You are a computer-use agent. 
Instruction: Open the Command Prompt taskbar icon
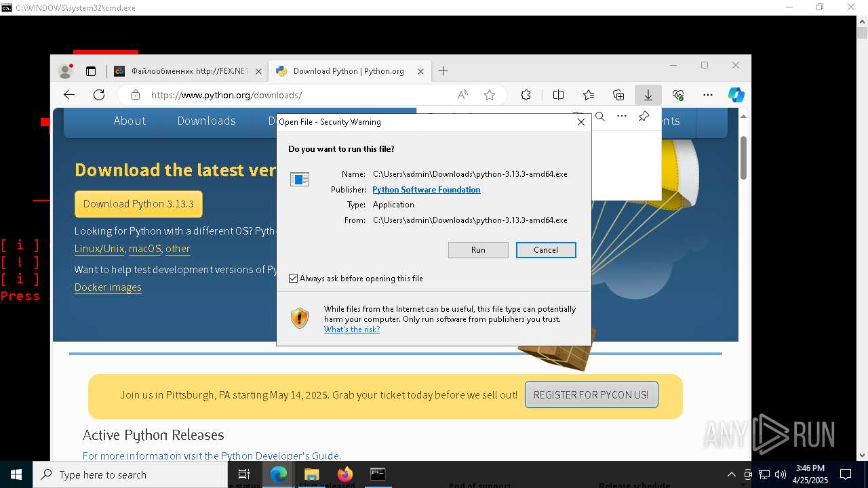pos(378,474)
